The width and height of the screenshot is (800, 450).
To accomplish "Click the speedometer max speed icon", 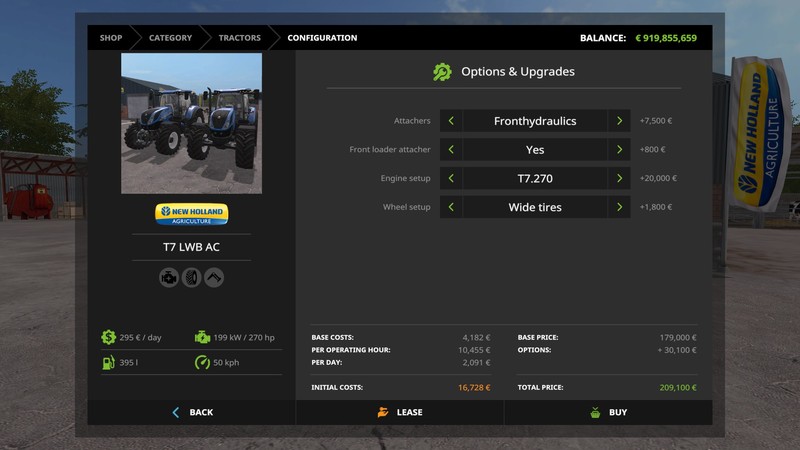I will tap(203, 362).
